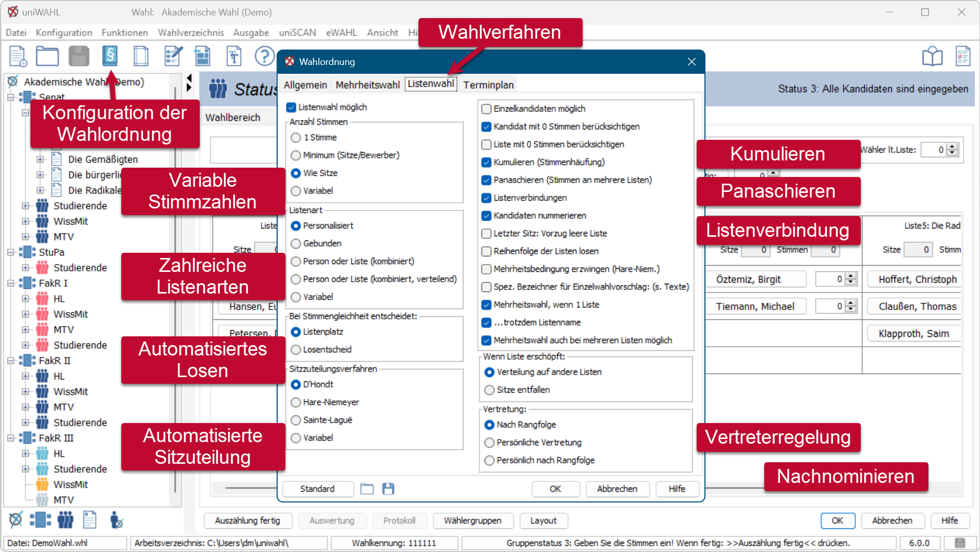Expand HL node under FakR II

(25, 376)
